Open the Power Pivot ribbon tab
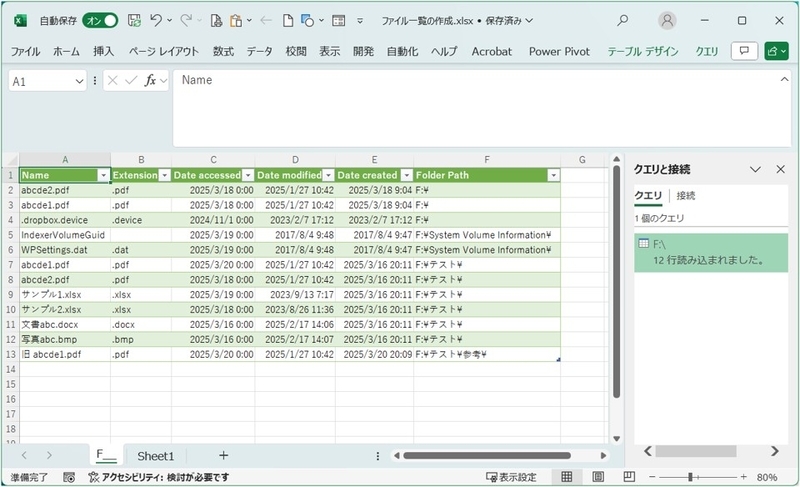This screenshot has height=487, width=800. pyautogui.click(x=559, y=52)
